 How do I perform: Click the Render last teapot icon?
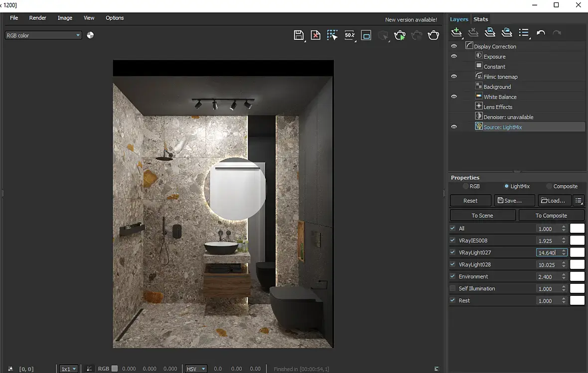(x=434, y=35)
